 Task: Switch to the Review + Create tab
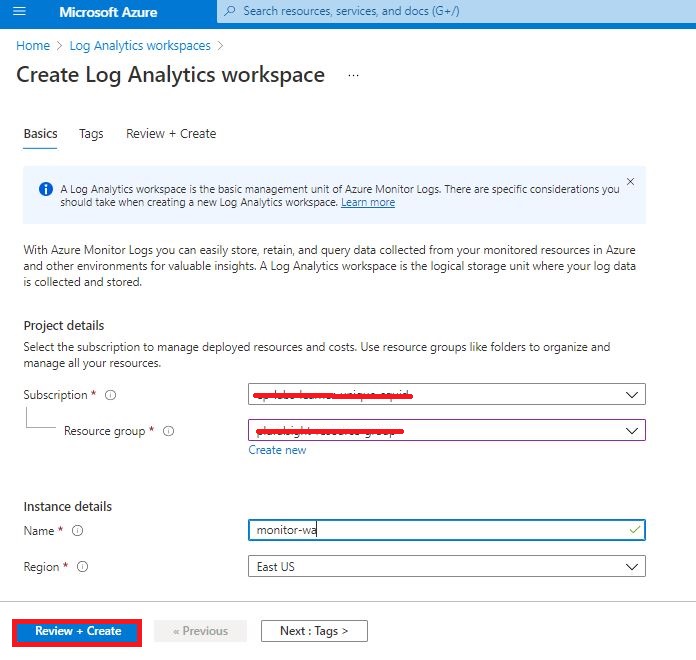(171, 134)
